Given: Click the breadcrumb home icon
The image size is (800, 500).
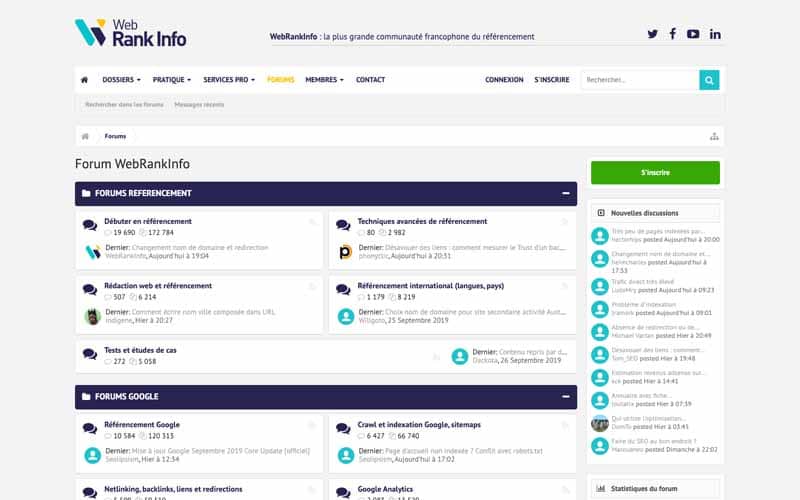Looking at the screenshot, I should click(85, 136).
